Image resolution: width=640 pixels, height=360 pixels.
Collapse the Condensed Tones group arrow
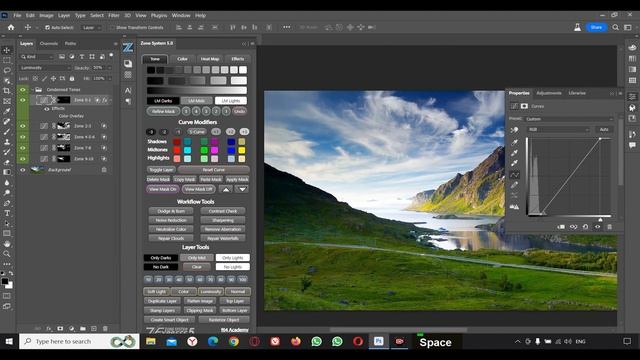(32, 89)
